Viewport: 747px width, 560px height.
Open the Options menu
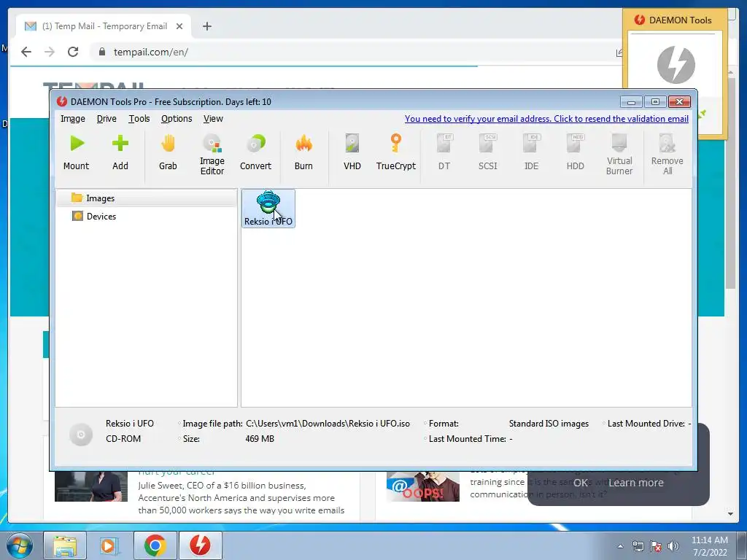177,119
